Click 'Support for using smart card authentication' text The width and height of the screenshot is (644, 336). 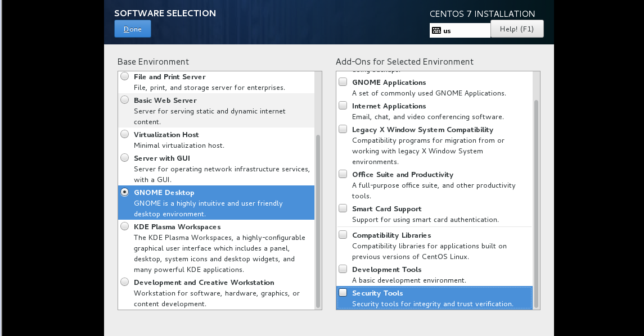point(425,220)
